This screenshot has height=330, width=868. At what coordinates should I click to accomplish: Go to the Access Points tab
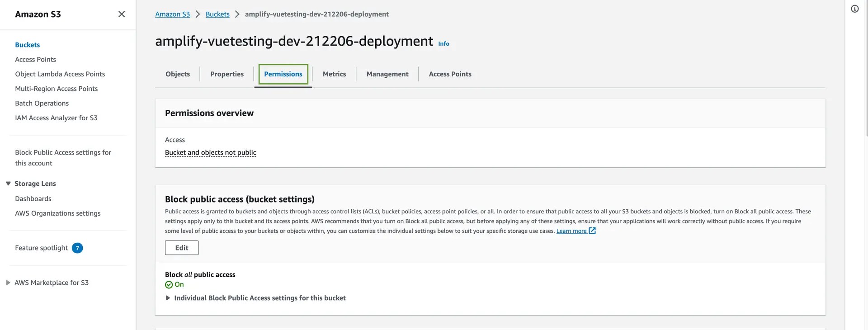(x=450, y=74)
